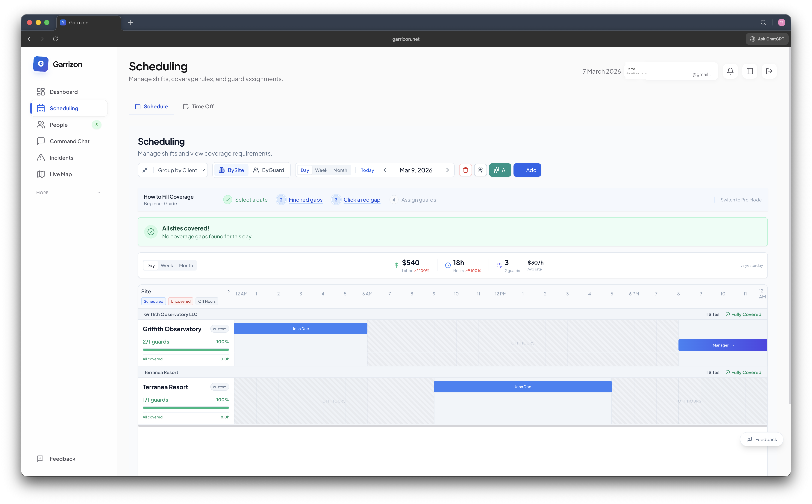Switch to Pro Mode

pos(741,200)
